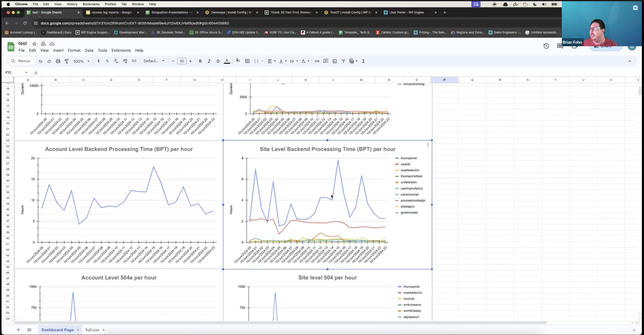Click the borders toolbar icon
Image resolution: width=644 pixels, height=335 pixels.
tap(247, 61)
